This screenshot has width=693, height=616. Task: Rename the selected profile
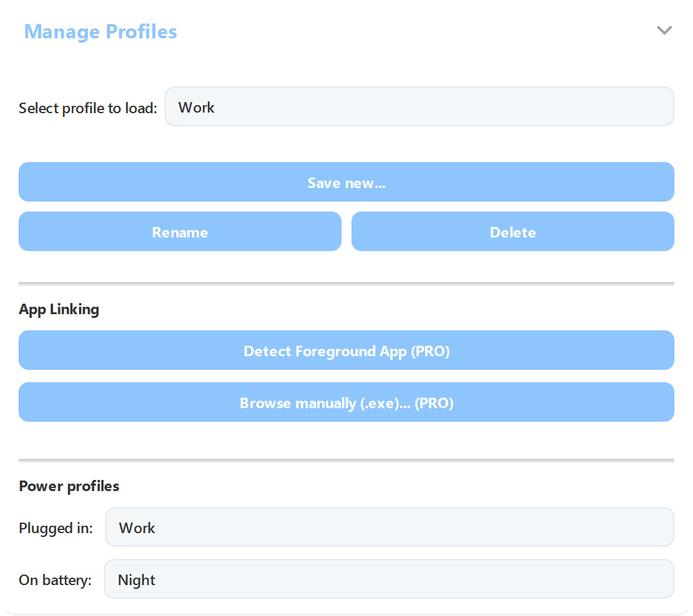(180, 231)
